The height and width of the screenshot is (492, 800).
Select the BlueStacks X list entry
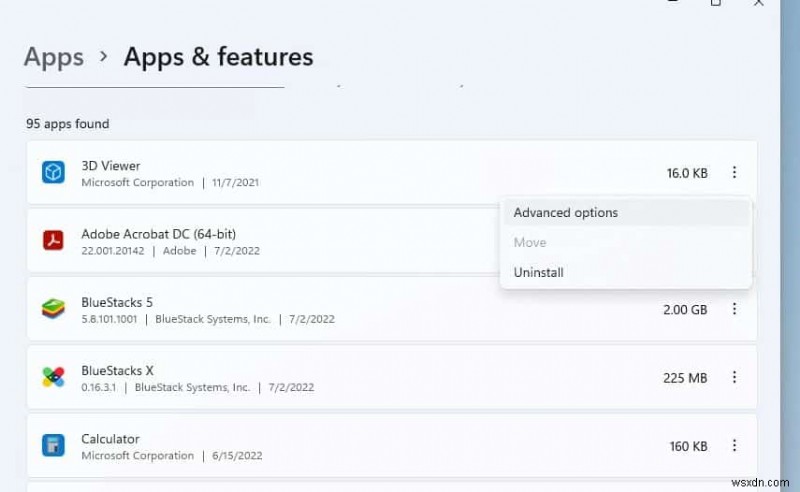pos(117,370)
